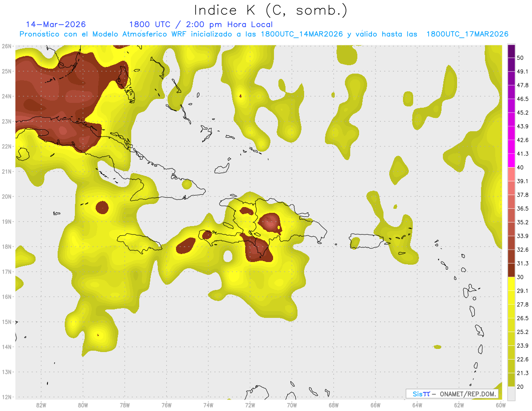Viewport: 532px width, 411px height.
Task: Click the longitude label "68W"
Action: pyautogui.click(x=333, y=405)
